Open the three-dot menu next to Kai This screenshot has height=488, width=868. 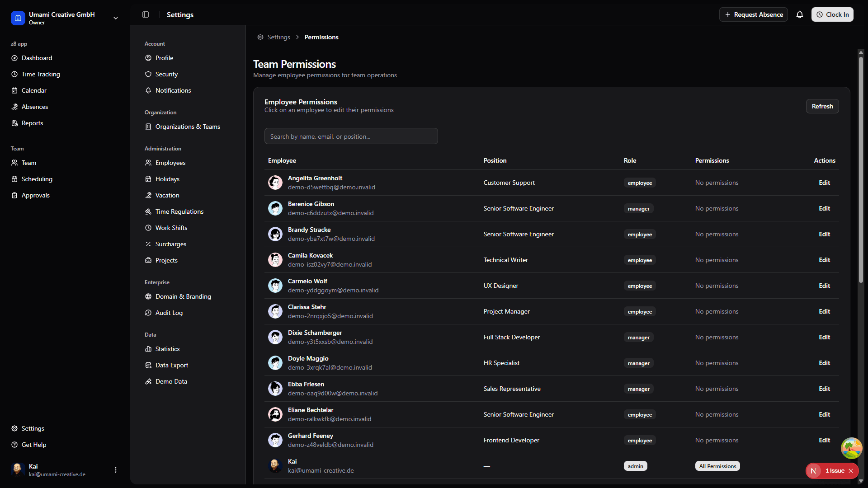[115, 470]
